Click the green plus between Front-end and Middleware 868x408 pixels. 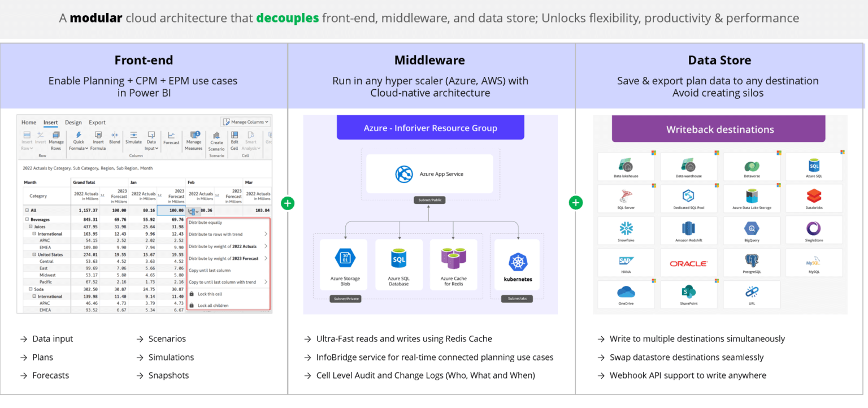click(x=288, y=203)
